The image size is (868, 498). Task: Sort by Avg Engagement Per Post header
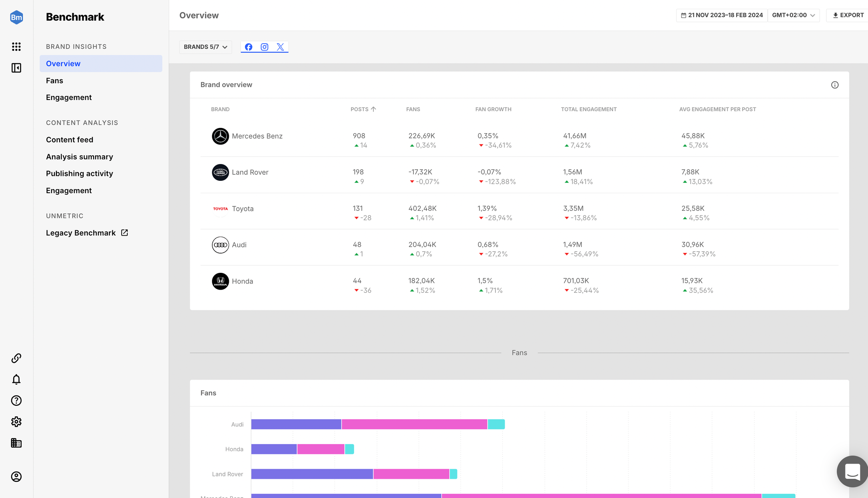[718, 109]
